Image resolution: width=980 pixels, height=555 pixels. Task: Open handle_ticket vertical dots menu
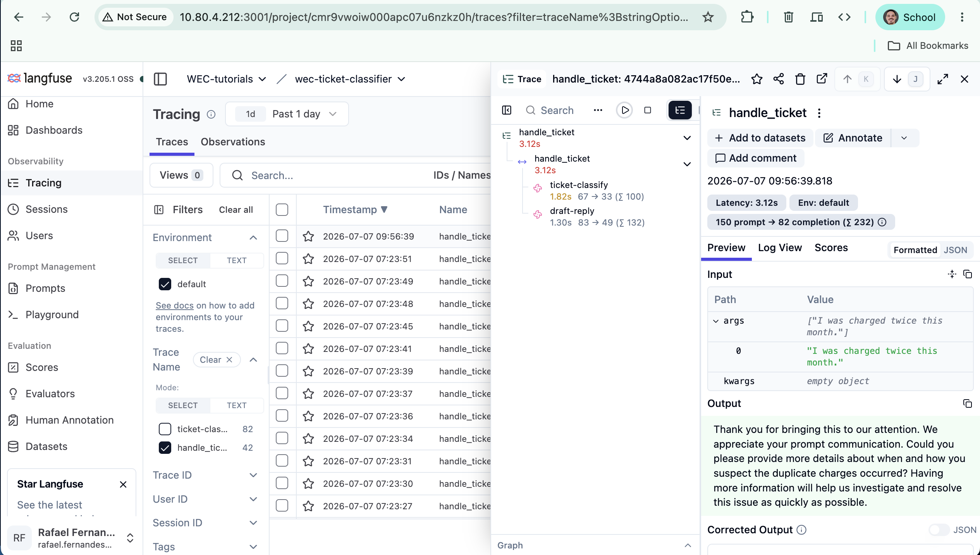[x=819, y=113]
